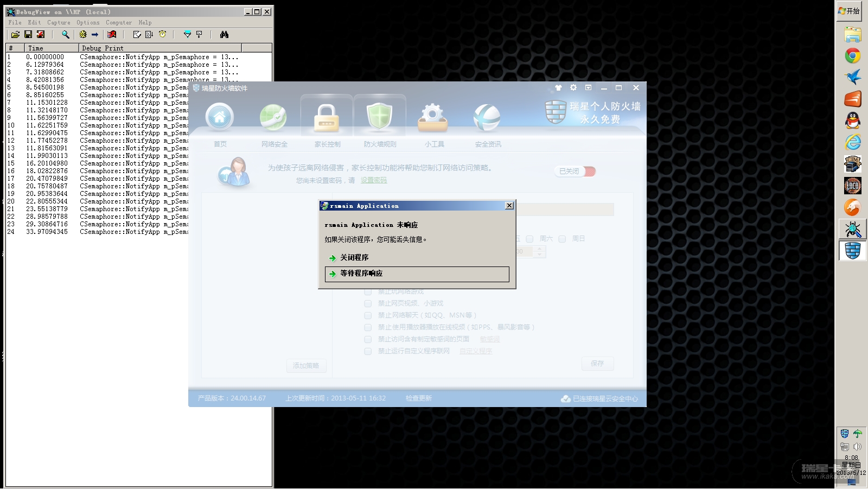This screenshot has width=868, height=489.
Task: Open the Capture menu in DebugView
Action: pos(59,22)
